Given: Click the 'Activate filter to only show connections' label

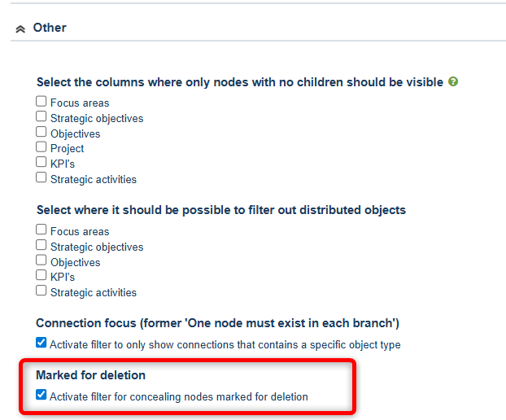Looking at the screenshot, I should [225, 345].
